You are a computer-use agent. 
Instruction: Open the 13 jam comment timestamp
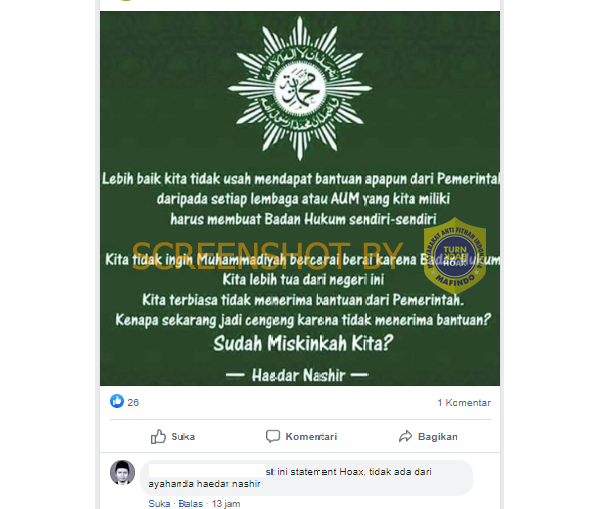[226, 504]
